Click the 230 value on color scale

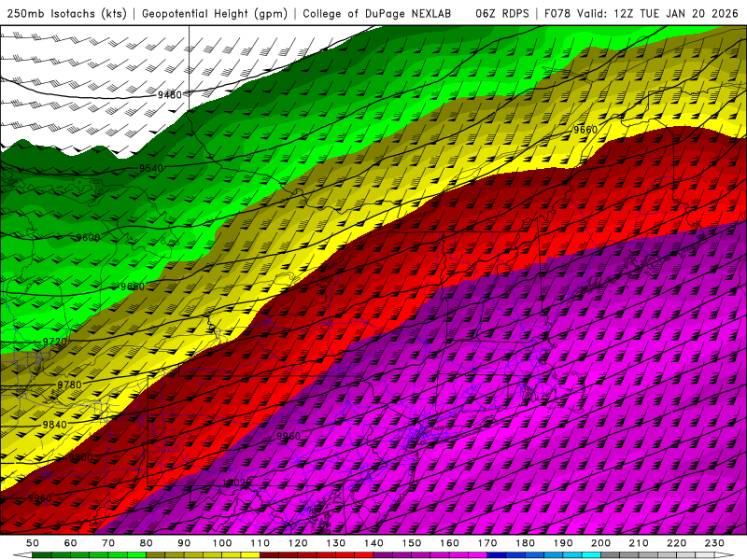click(714, 543)
